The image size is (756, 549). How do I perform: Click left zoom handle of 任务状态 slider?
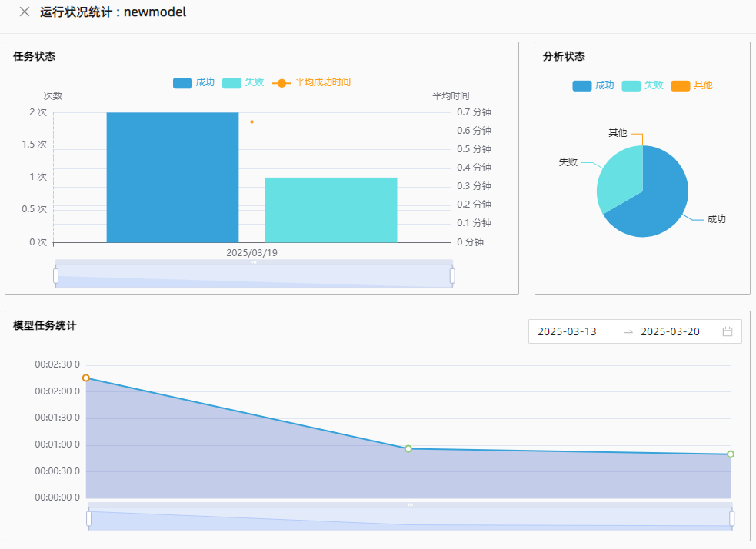tap(56, 276)
